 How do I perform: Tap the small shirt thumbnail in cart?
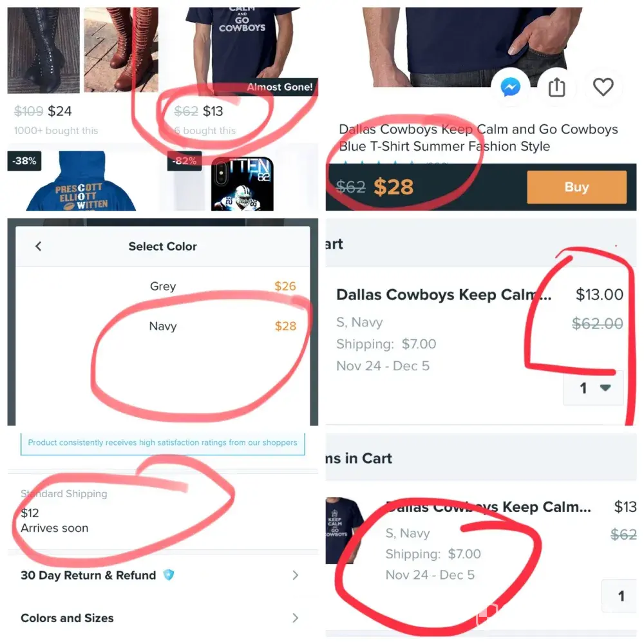[x=344, y=530]
